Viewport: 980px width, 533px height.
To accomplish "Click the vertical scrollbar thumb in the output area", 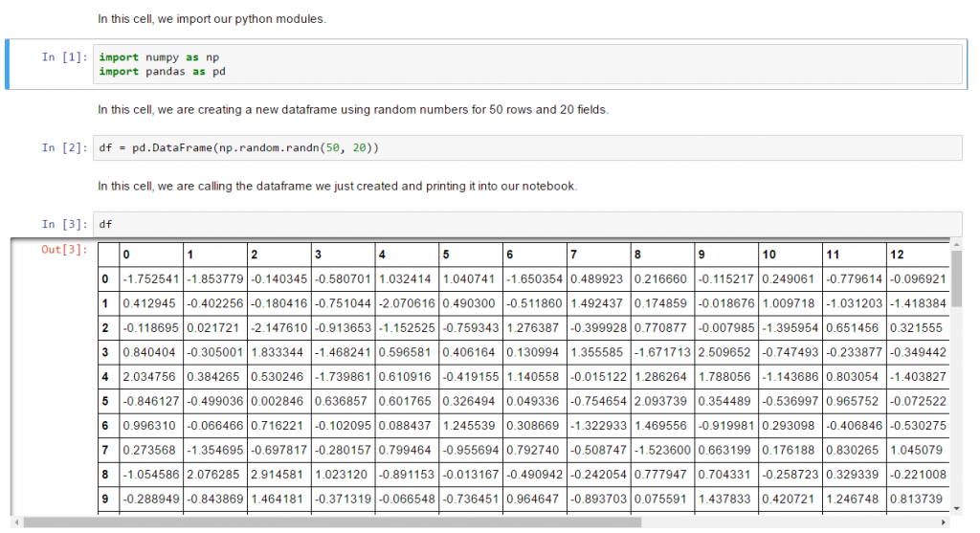I will [x=957, y=279].
